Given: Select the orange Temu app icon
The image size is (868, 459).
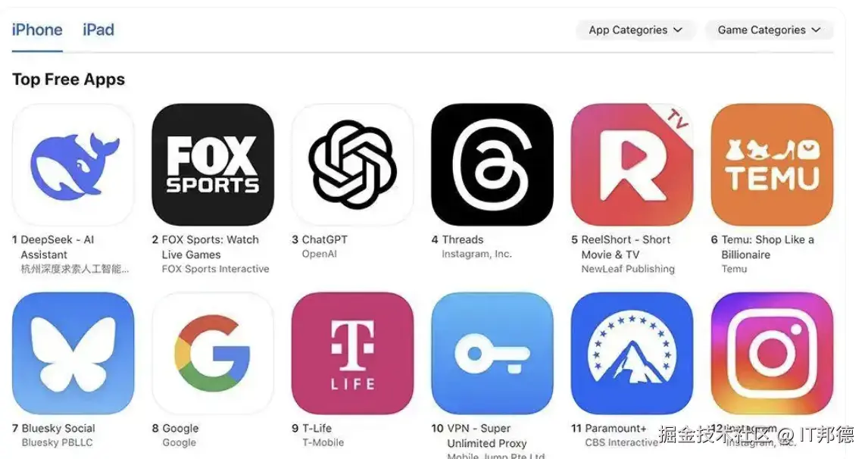Looking at the screenshot, I should 772,164.
